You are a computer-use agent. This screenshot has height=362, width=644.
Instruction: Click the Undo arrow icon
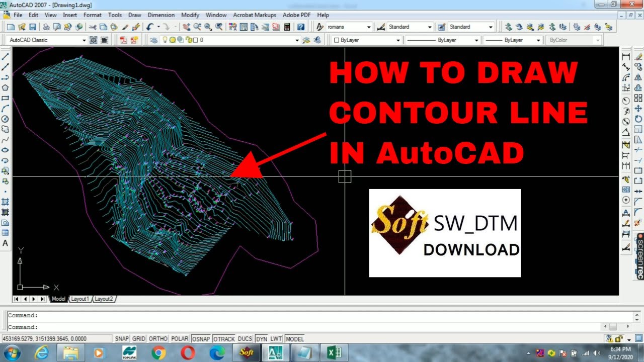[149, 27]
